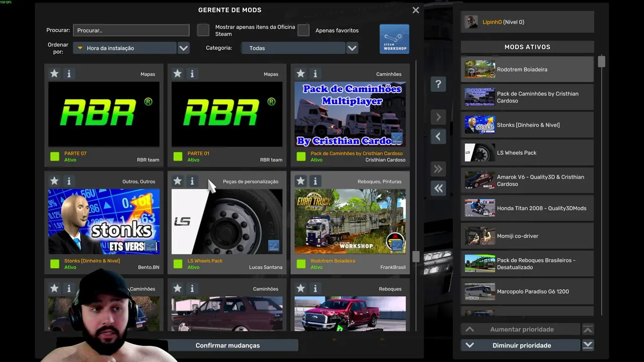
Task: Click the Procurar search field
Action: [x=131, y=30]
